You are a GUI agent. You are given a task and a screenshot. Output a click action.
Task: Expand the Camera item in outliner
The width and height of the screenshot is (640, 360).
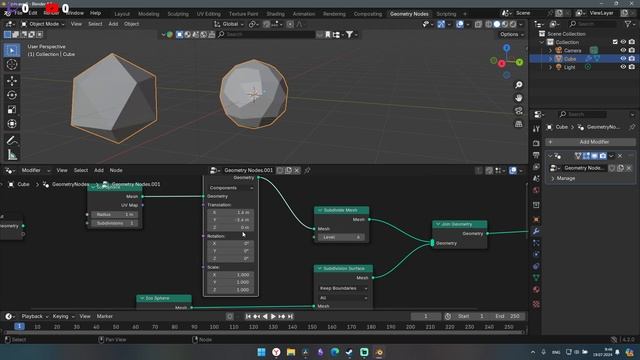click(550, 51)
